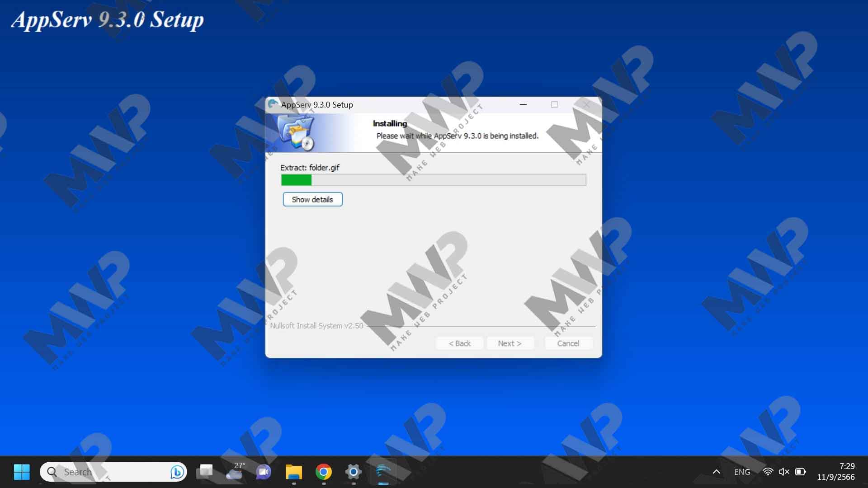Show hidden system tray icons
Viewport: 868px width, 488px height.
pos(717,472)
